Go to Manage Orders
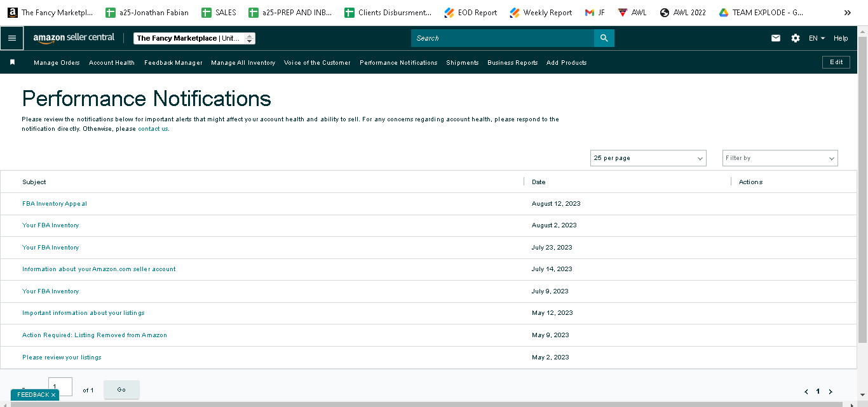Screen dimensions: 868x407 [57, 63]
